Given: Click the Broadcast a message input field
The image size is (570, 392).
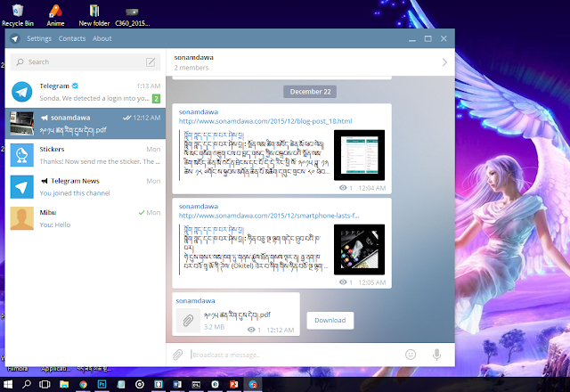Looking at the screenshot, I should click(x=295, y=355).
